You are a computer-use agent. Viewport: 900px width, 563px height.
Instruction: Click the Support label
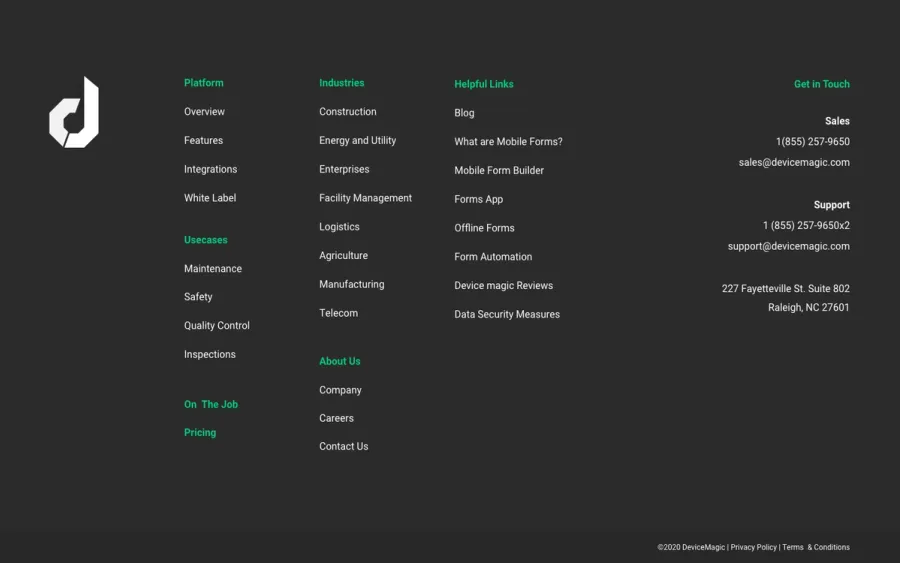831,205
